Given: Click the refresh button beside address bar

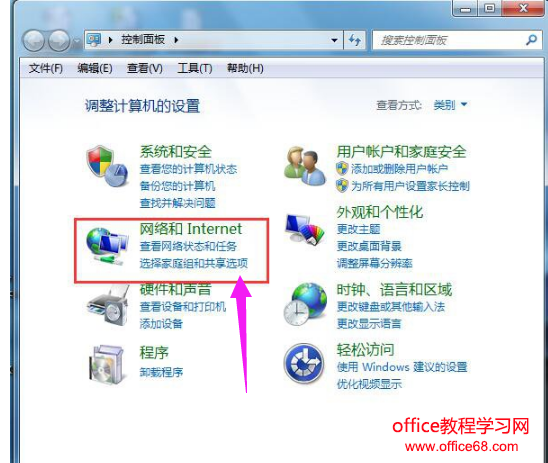Looking at the screenshot, I should coord(355,40).
